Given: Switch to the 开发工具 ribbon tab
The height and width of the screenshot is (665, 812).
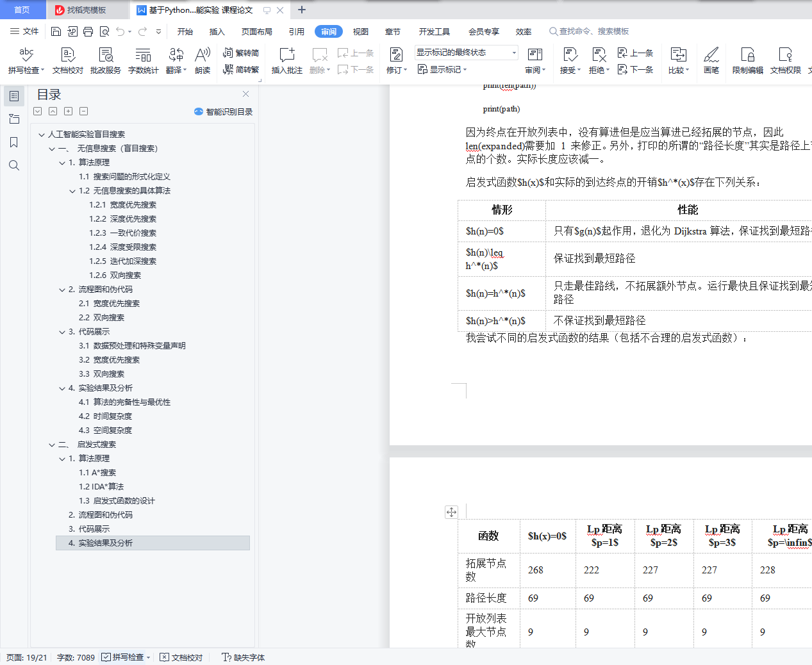Looking at the screenshot, I should (x=435, y=31).
